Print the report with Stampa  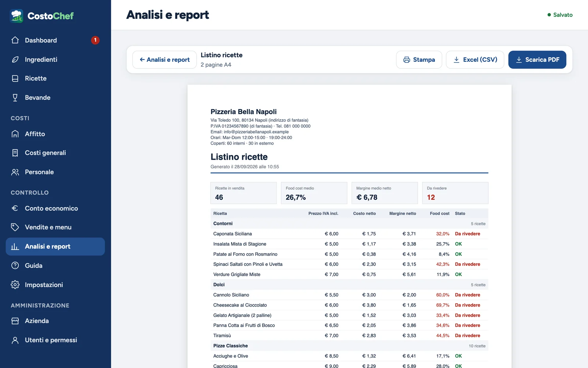click(419, 60)
